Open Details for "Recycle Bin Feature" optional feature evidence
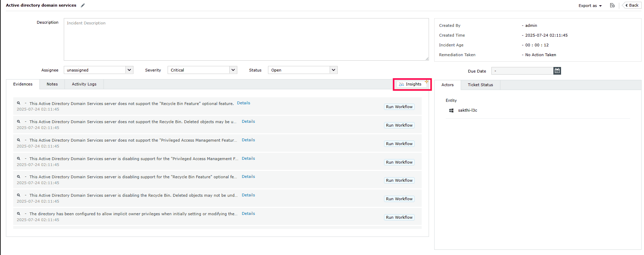This screenshot has width=644, height=255. pos(244,103)
